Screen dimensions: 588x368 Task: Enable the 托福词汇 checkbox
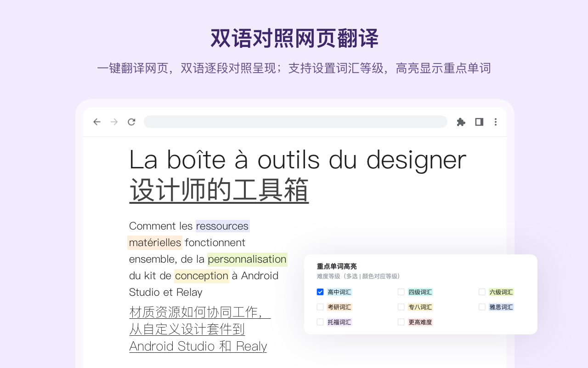tap(320, 322)
